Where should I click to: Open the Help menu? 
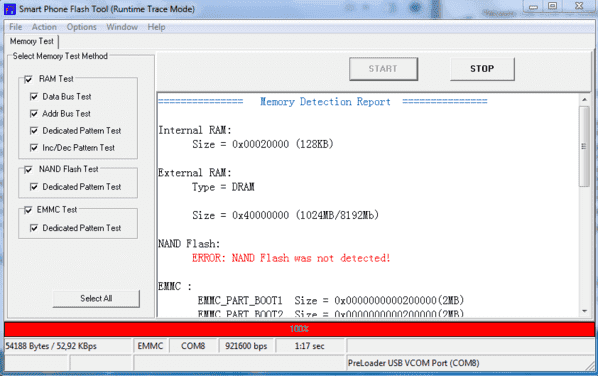pyautogui.click(x=156, y=27)
